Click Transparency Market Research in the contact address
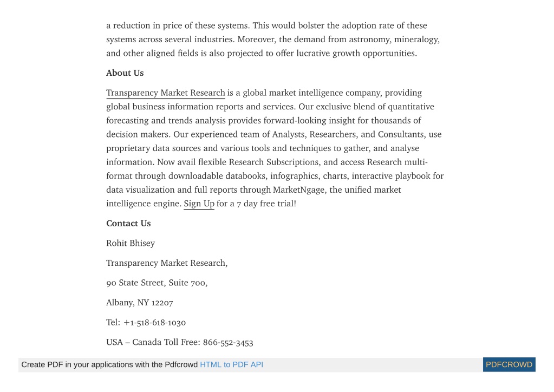This screenshot has width=554, height=392. (167, 263)
